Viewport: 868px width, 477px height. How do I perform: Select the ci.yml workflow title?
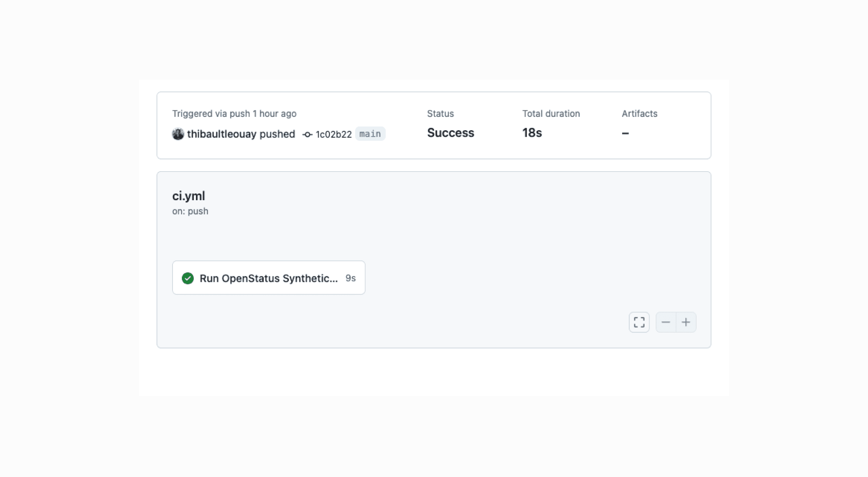(x=189, y=196)
